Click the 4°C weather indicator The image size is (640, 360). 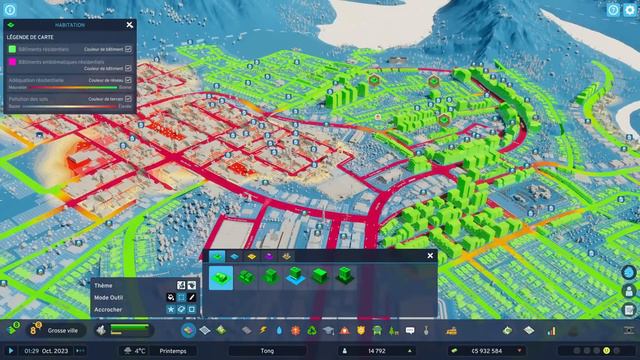(135, 351)
